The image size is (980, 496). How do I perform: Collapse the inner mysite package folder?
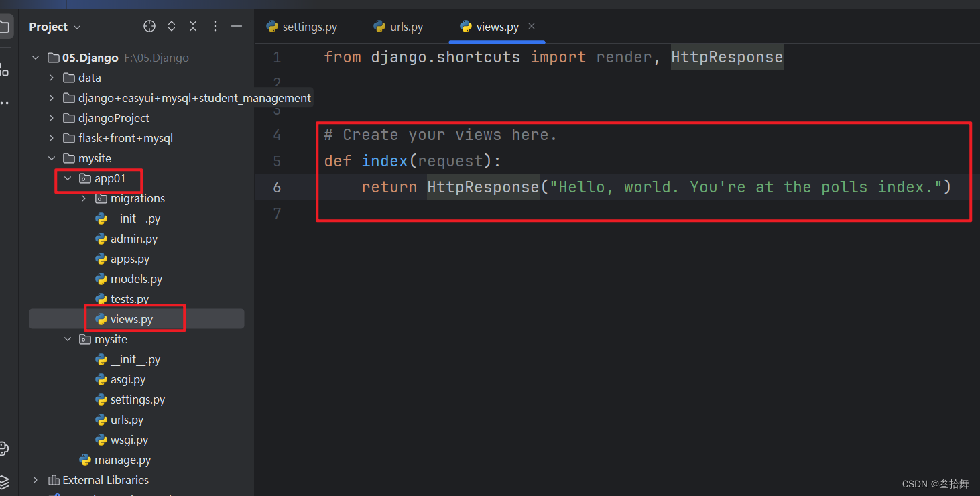point(68,339)
